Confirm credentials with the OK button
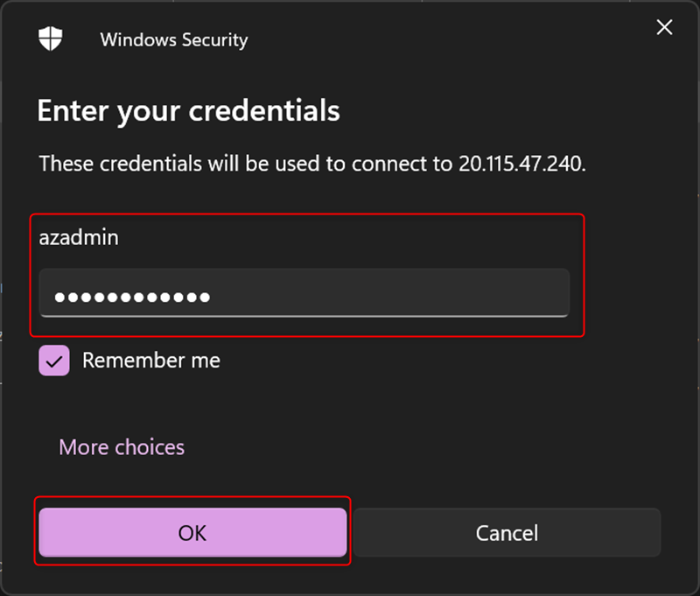 pyautogui.click(x=192, y=532)
